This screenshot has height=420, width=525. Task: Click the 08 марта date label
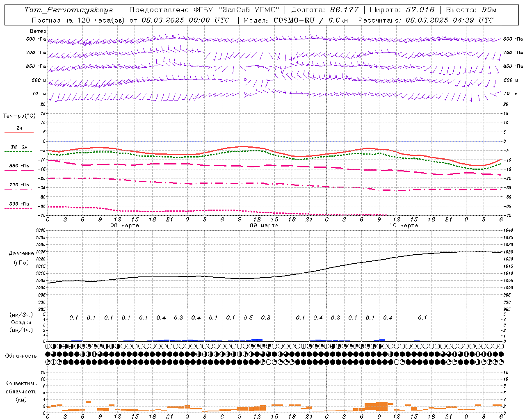(125, 226)
